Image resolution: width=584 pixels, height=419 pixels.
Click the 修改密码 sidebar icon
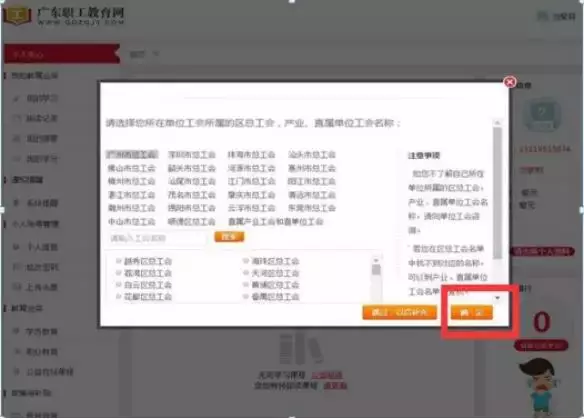(17, 267)
